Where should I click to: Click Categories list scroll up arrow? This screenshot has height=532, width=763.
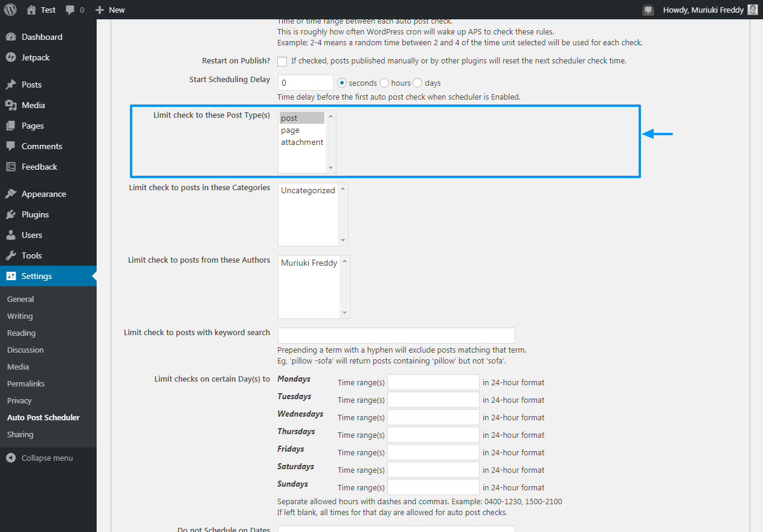click(343, 188)
